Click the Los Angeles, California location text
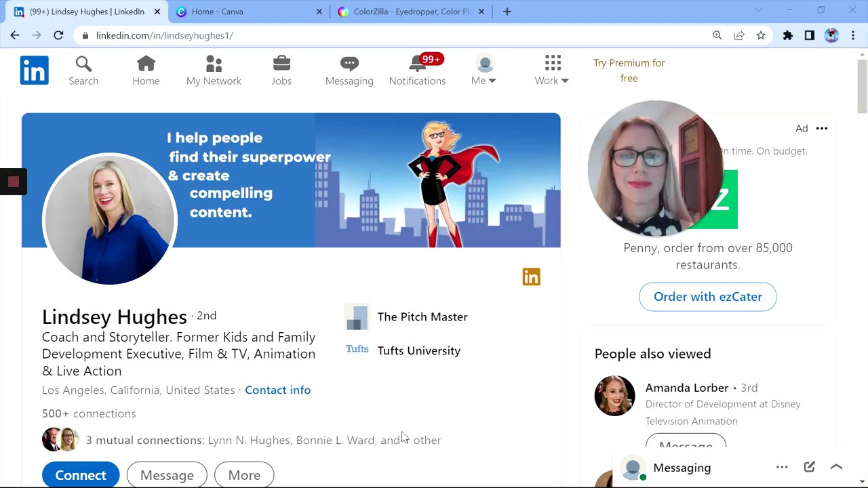Image resolution: width=868 pixels, height=488 pixels. (x=138, y=390)
